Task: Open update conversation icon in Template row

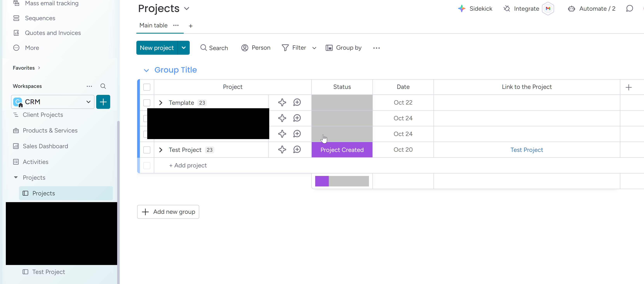Action: point(297,102)
